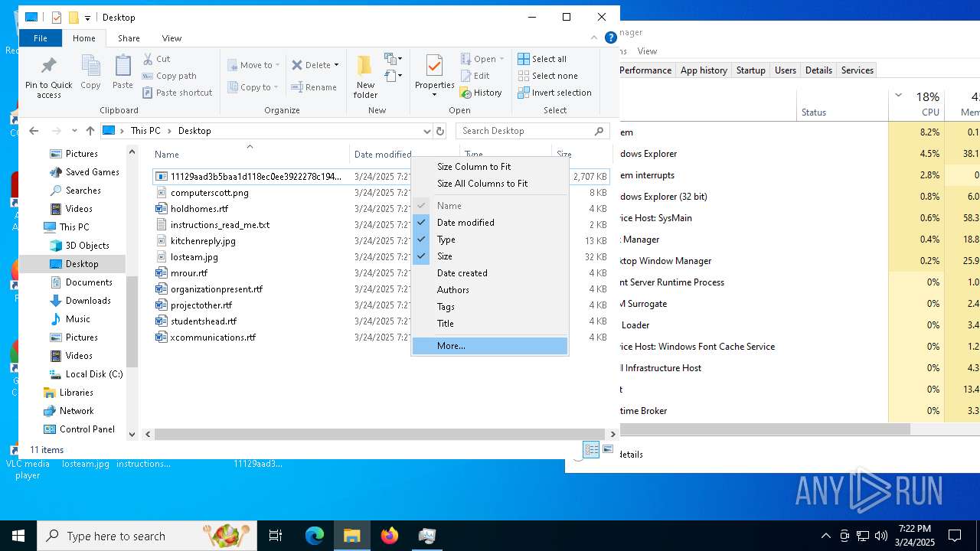Open the address bar history dropdown
The height and width of the screenshot is (551, 980).
(426, 131)
